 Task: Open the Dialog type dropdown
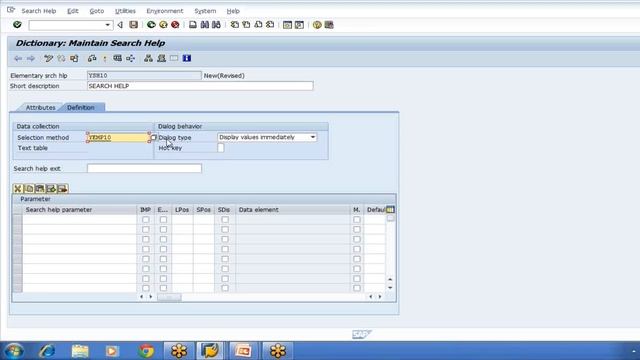[x=313, y=137]
